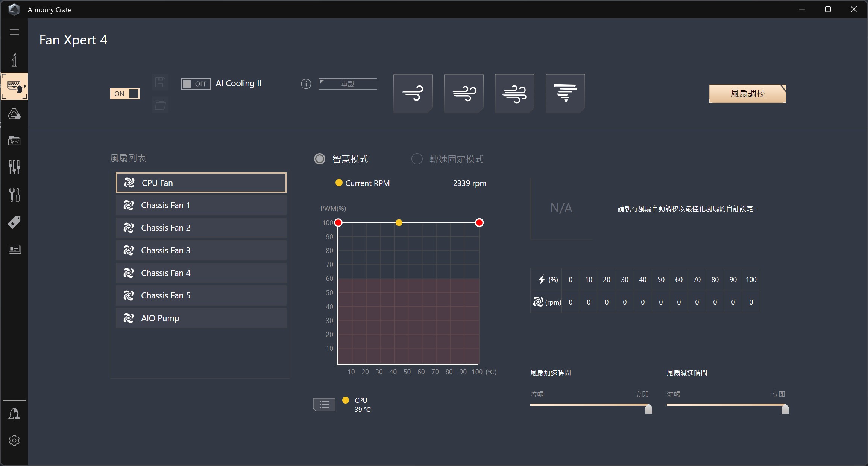Image resolution: width=868 pixels, height=466 pixels.
Task: Select Chassis Fan 3 in list
Action: pyautogui.click(x=201, y=250)
